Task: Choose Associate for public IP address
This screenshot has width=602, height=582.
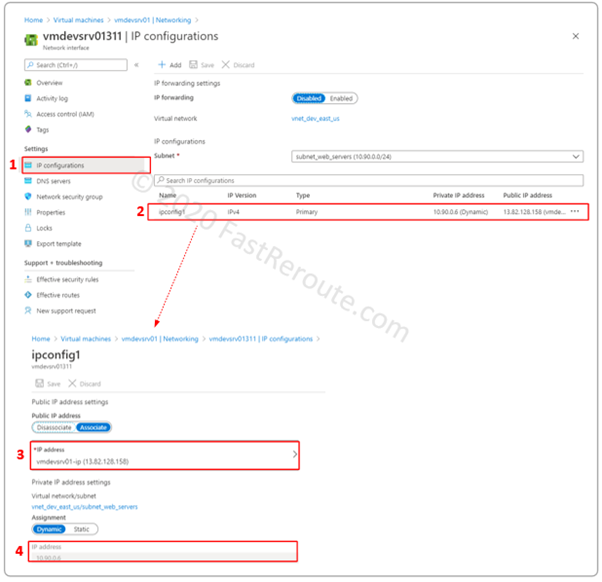Action: (x=93, y=427)
